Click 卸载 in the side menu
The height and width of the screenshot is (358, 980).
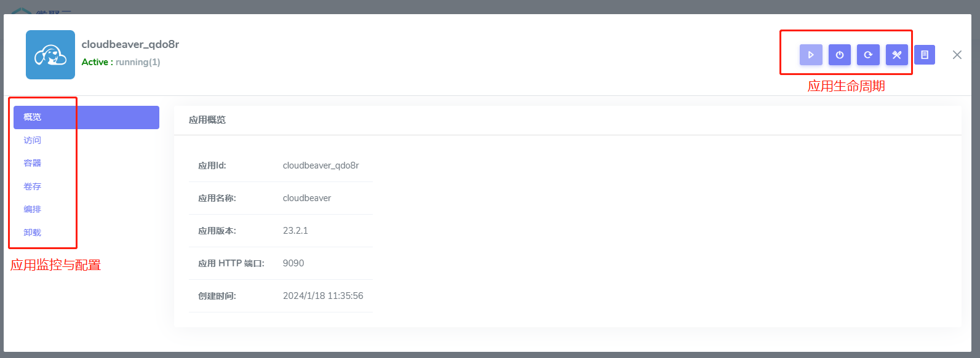pos(33,233)
